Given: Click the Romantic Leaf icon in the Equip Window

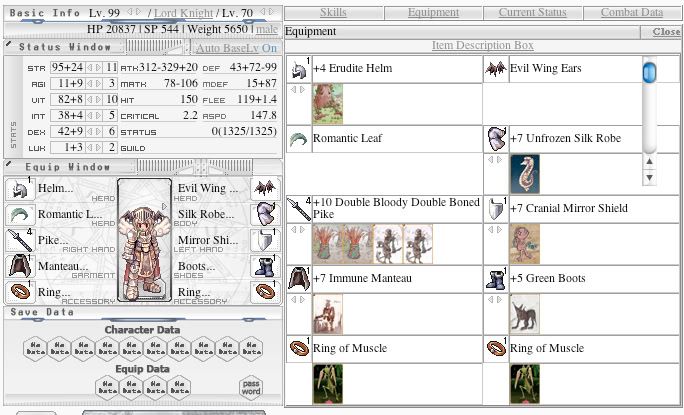Looking at the screenshot, I should [x=19, y=214].
